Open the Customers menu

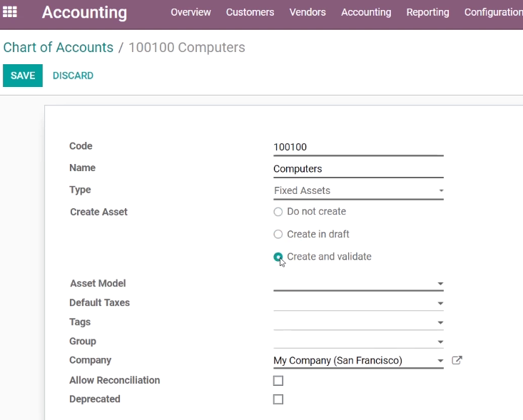click(250, 12)
